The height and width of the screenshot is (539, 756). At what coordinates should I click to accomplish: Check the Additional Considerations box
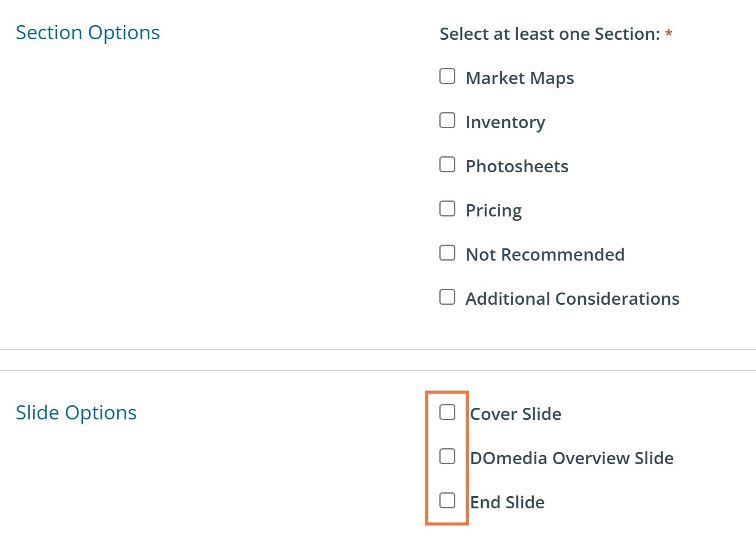(x=447, y=297)
